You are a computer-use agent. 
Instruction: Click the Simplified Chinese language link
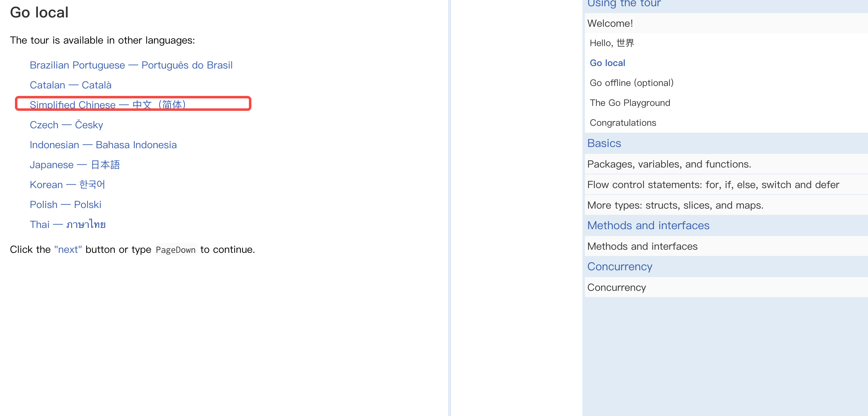coord(108,105)
